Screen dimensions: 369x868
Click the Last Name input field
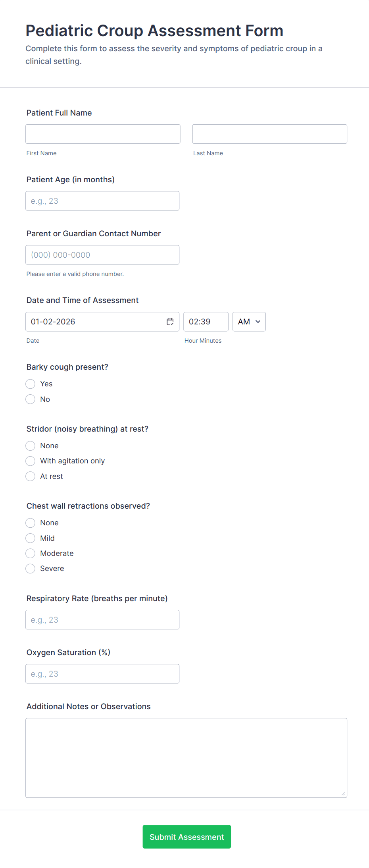coord(269,134)
